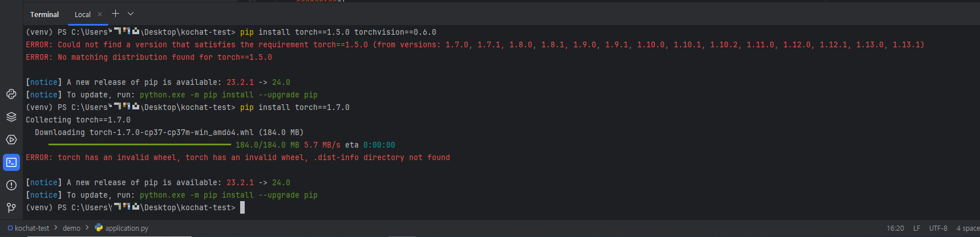
Task: Open the Problems tool window icon
Action: [11, 185]
